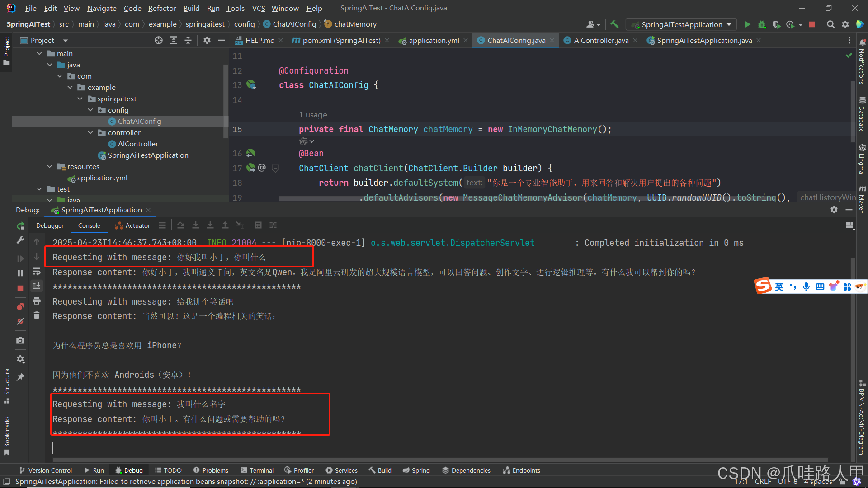The height and width of the screenshot is (488, 868).
Task: Click the build hammer icon in toolbar
Action: (x=614, y=24)
